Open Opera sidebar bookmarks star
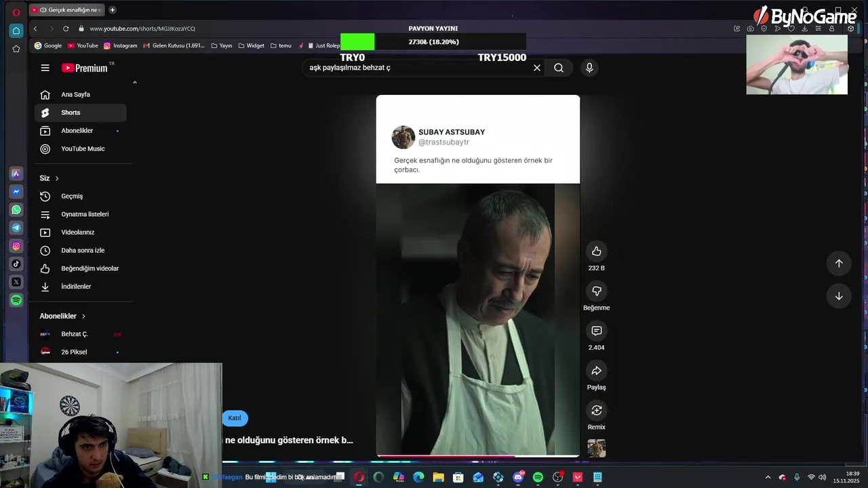Image resolution: width=868 pixels, height=488 pixels. click(16, 49)
